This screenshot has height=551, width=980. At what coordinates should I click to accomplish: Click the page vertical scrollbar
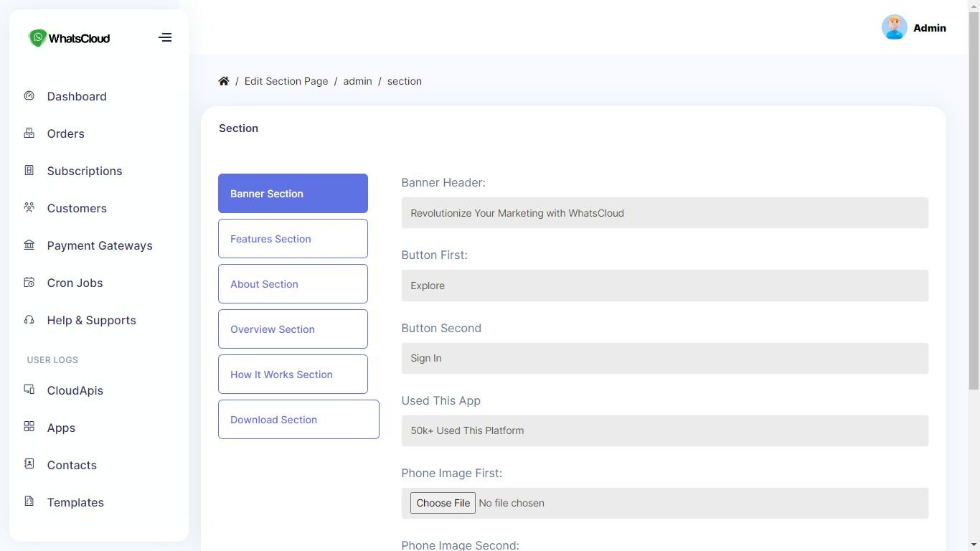[x=974, y=201]
